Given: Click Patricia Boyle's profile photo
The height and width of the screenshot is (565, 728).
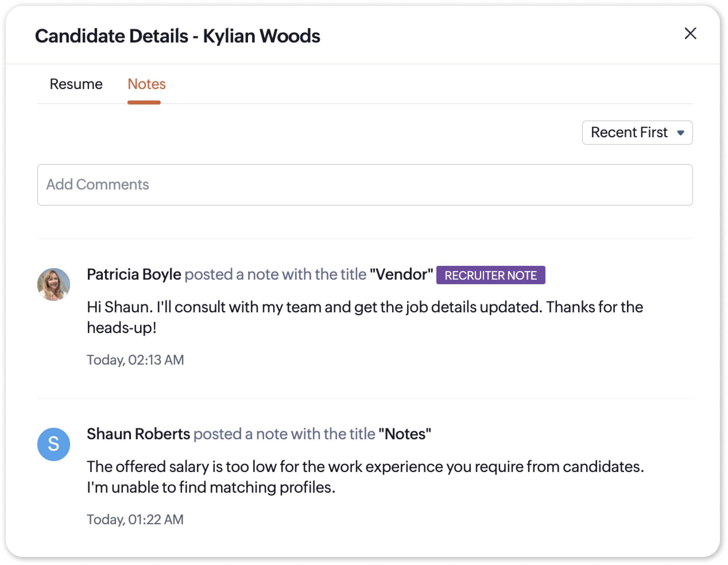Looking at the screenshot, I should 54,284.
